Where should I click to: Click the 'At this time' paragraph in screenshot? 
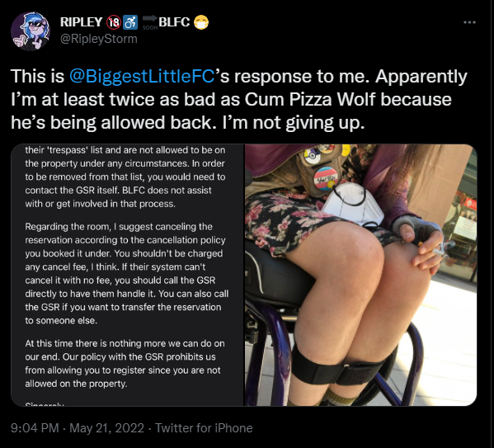(125, 364)
